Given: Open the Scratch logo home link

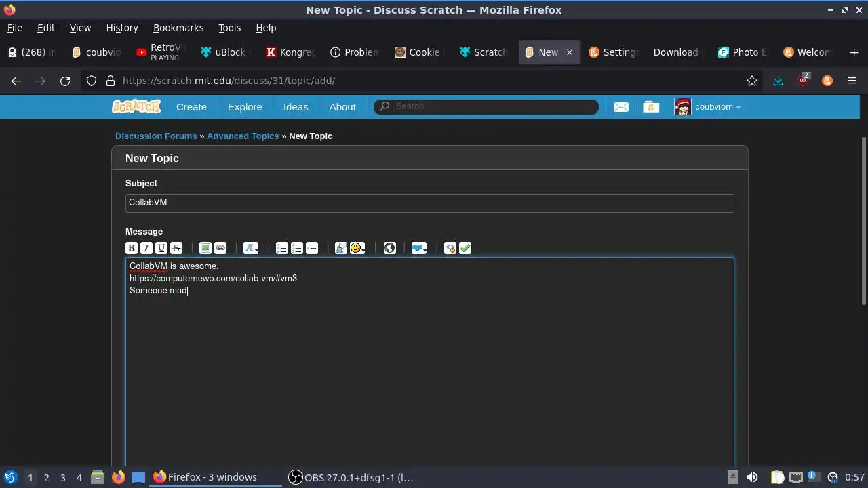Looking at the screenshot, I should (x=136, y=106).
